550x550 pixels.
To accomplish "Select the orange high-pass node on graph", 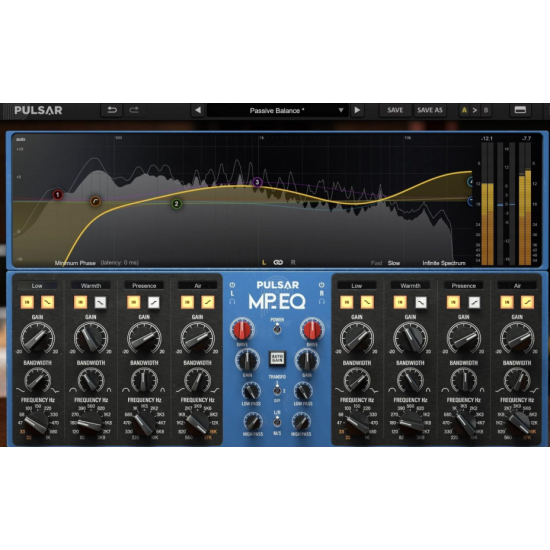I will pos(95,201).
